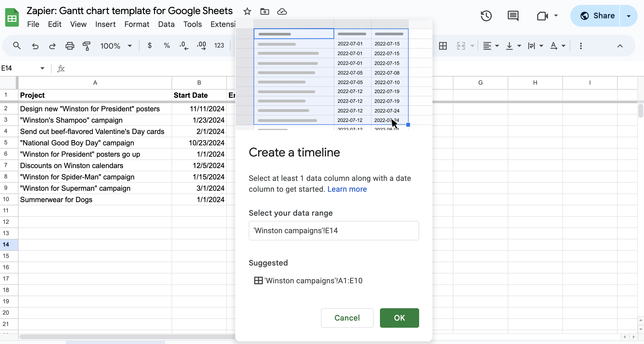Open the Format menu
Image resolution: width=644 pixels, height=344 pixels.
pyautogui.click(x=137, y=24)
